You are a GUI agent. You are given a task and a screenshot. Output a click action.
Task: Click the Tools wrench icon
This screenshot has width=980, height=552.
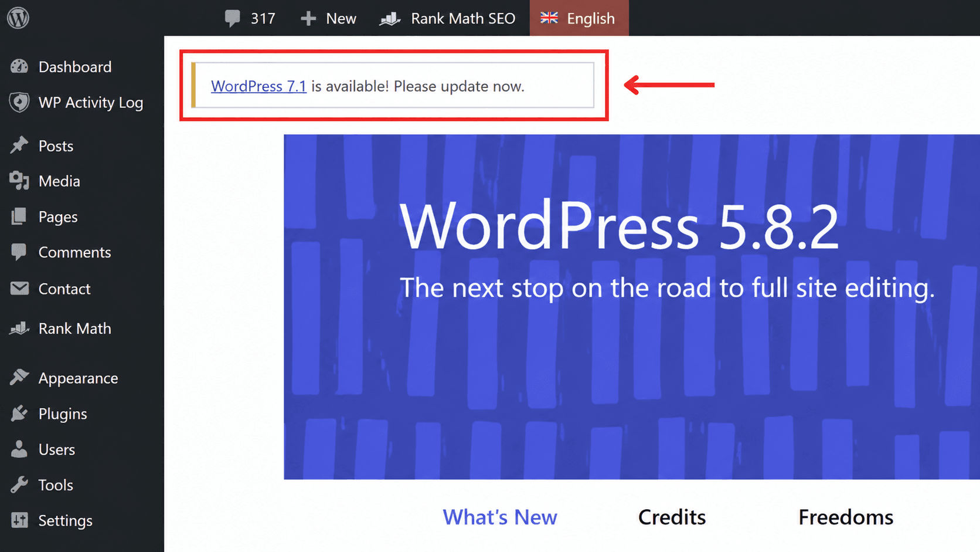pos(19,485)
